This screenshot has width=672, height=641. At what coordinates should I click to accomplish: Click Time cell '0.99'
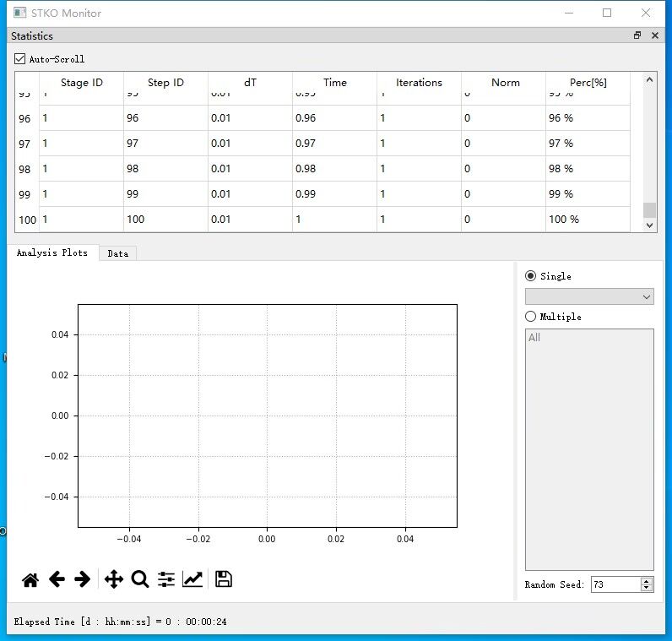coord(334,193)
